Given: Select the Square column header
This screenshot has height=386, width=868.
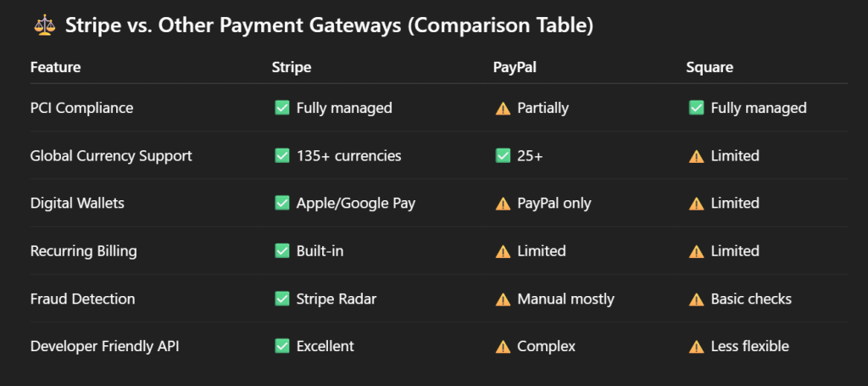Looking at the screenshot, I should [x=709, y=68].
